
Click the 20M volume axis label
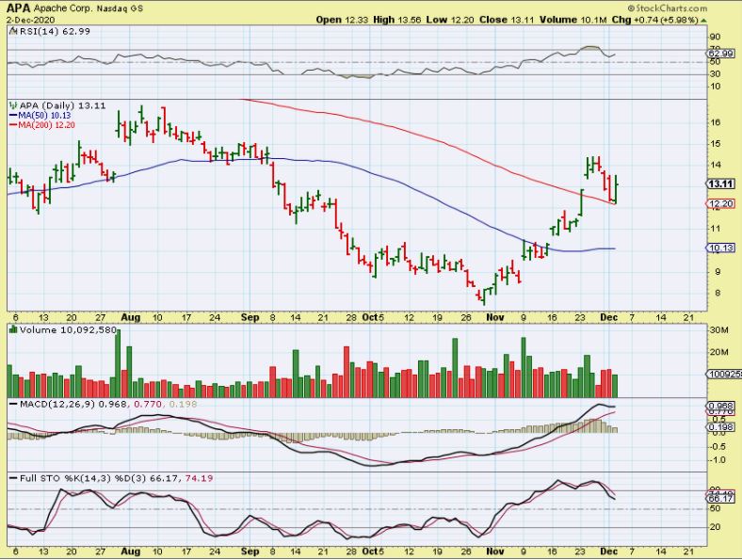(718, 352)
